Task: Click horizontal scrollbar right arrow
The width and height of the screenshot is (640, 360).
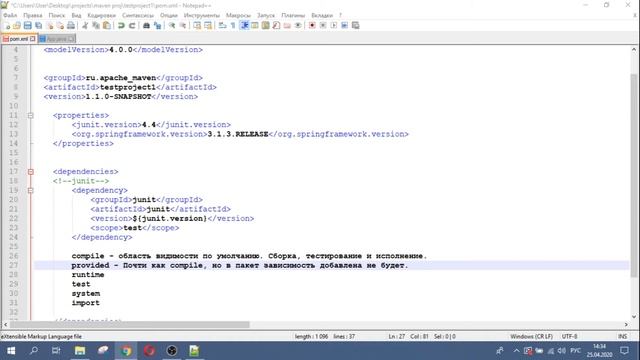Action: [626, 324]
